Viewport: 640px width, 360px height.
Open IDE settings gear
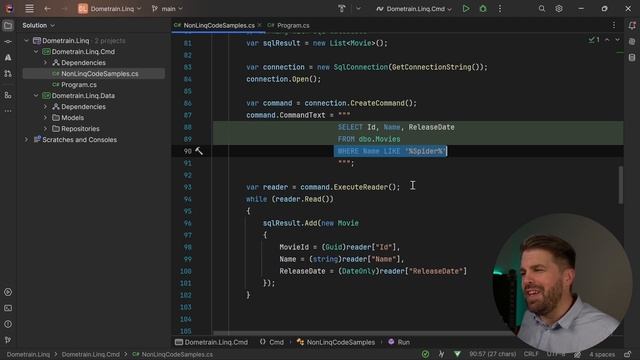(559, 9)
